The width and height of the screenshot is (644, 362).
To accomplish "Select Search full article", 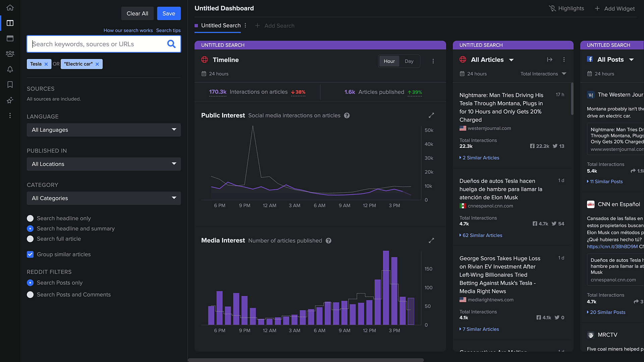I will pos(30,239).
